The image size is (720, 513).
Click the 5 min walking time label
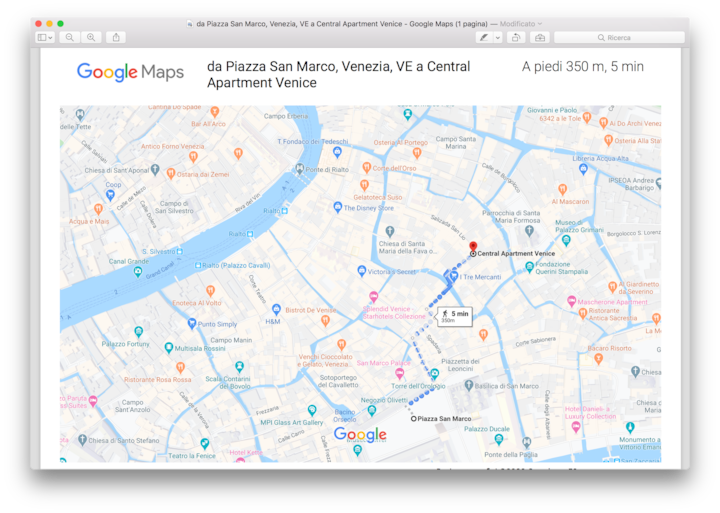[455, 316]
